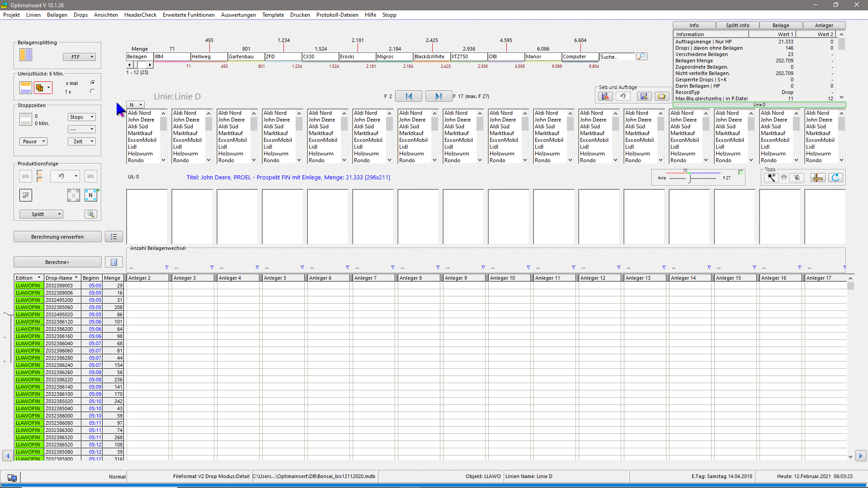Click the gray pause-frame icon in Produktionsfolge
Viewport: 868px width, 488px height.
[73, 195]
